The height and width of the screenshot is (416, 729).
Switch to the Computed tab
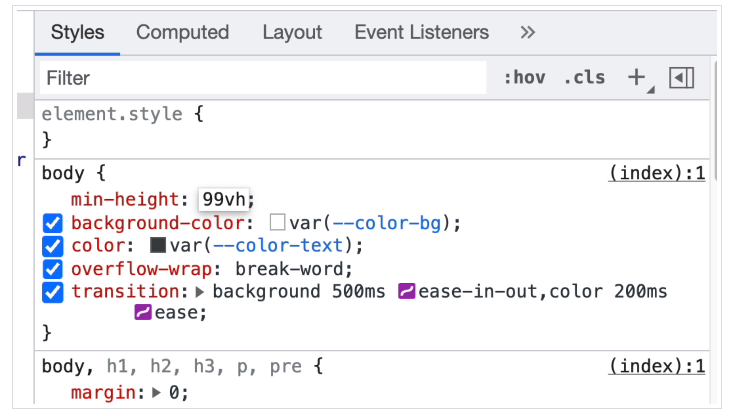click(183, 33)
